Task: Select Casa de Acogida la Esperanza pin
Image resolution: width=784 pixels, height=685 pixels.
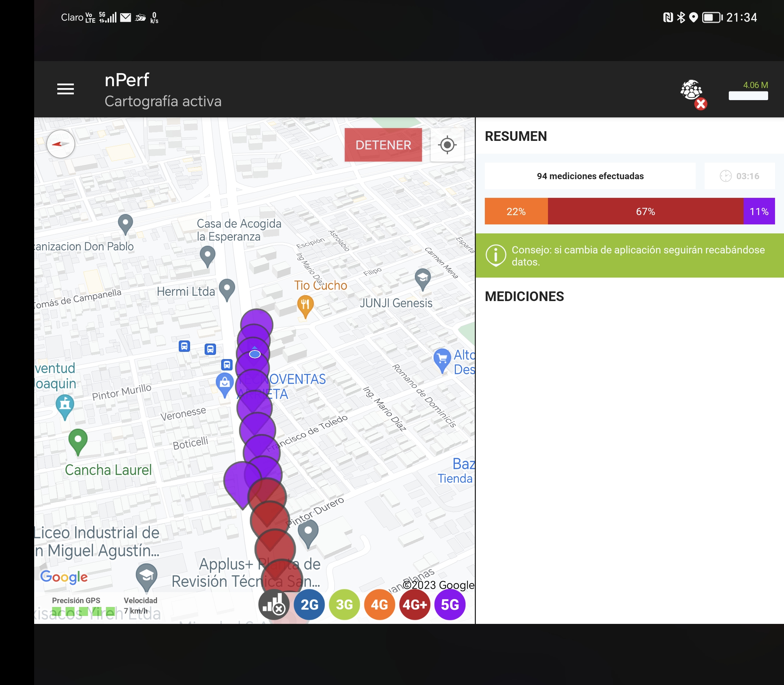Action: point(207,257)
